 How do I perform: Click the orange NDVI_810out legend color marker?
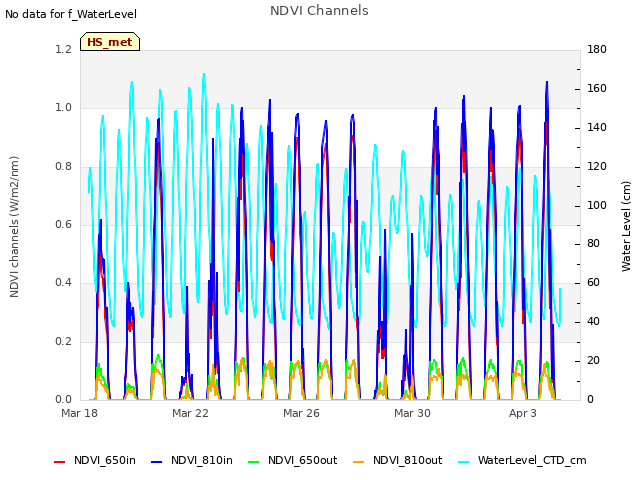click(x=358, y=462)
